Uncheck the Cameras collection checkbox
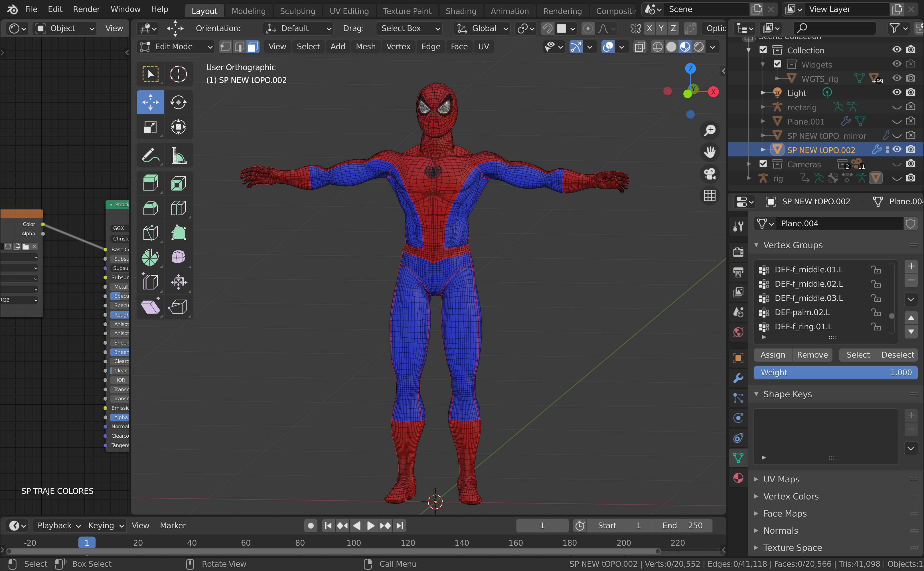 763,164
